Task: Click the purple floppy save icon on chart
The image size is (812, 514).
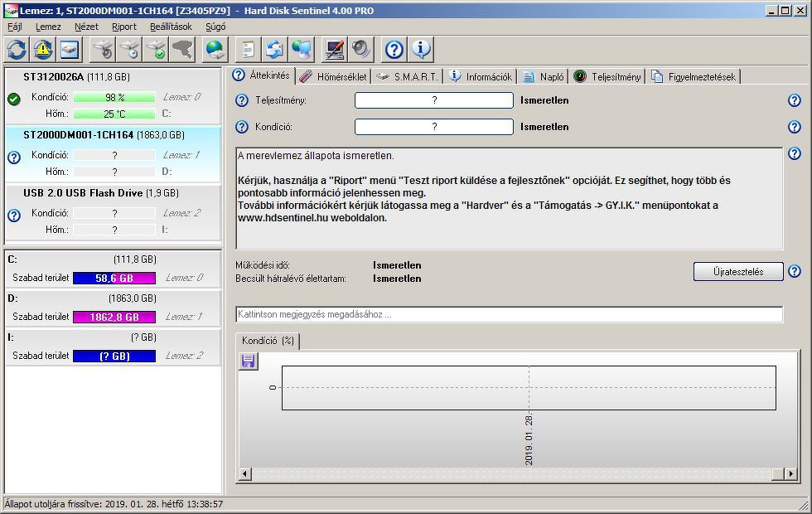Action: click(x=248, y=361)
